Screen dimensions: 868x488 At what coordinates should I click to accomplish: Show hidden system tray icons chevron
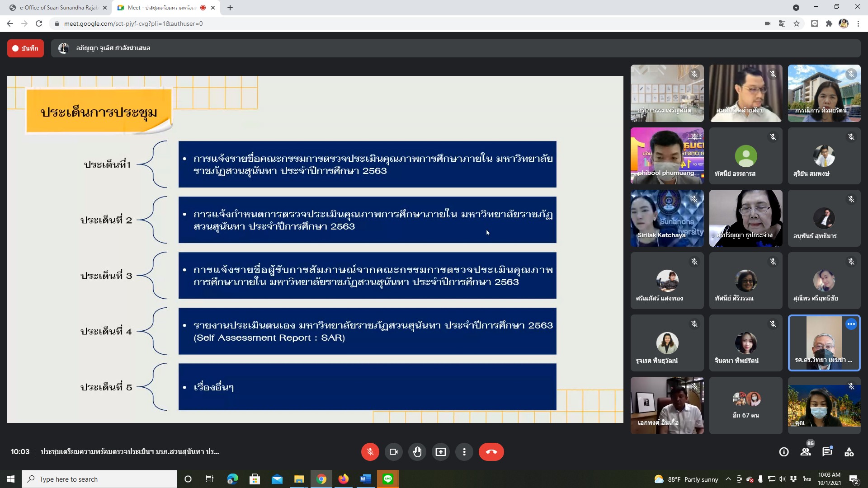pyautogui.click(x=728, y=479)
